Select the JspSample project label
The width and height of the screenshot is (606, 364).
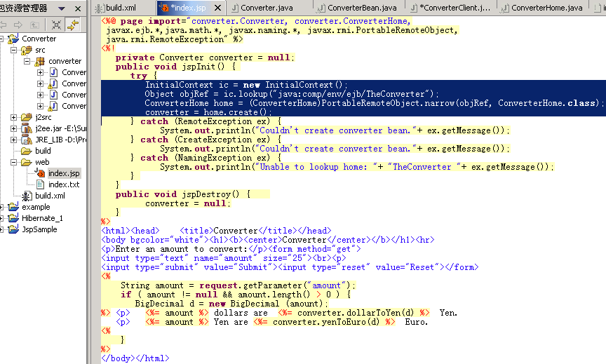coord(39,229)
